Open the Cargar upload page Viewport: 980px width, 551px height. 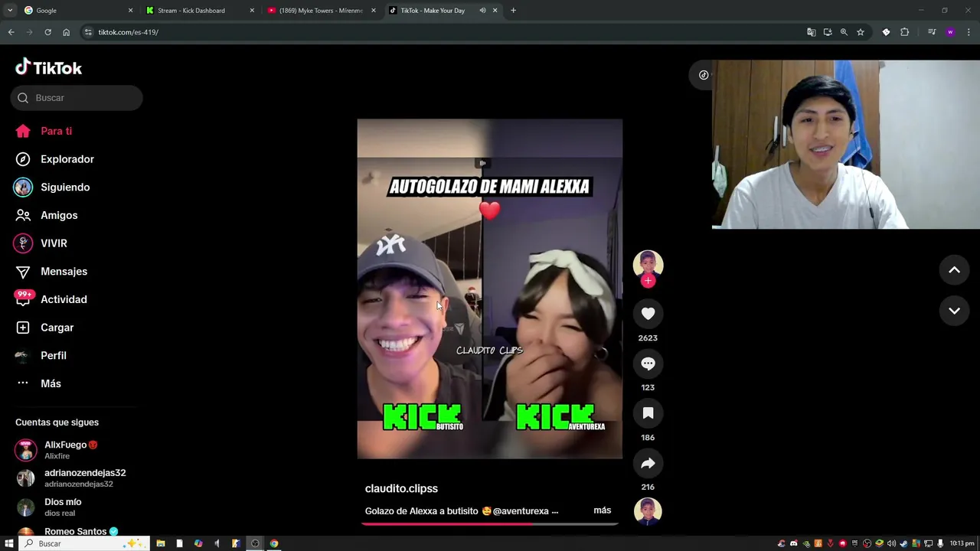click(x=44, y=328)
